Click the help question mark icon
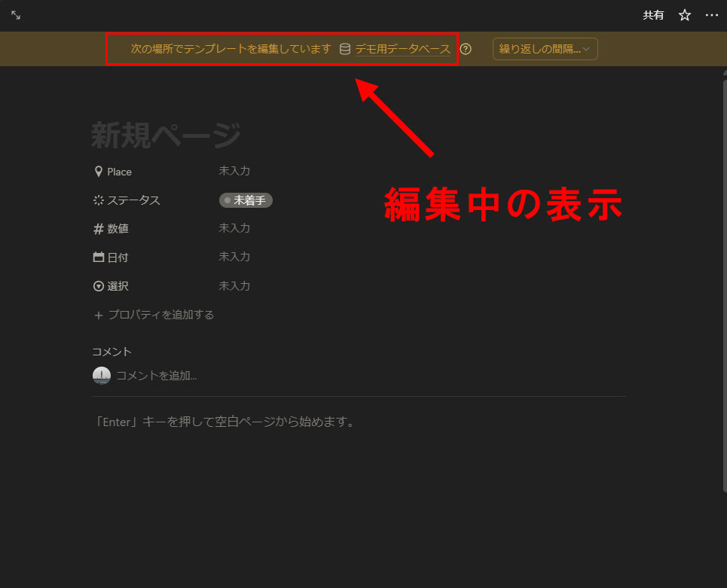Image resolution: width=727 pixels, height=588 pixels. [466, 50]
